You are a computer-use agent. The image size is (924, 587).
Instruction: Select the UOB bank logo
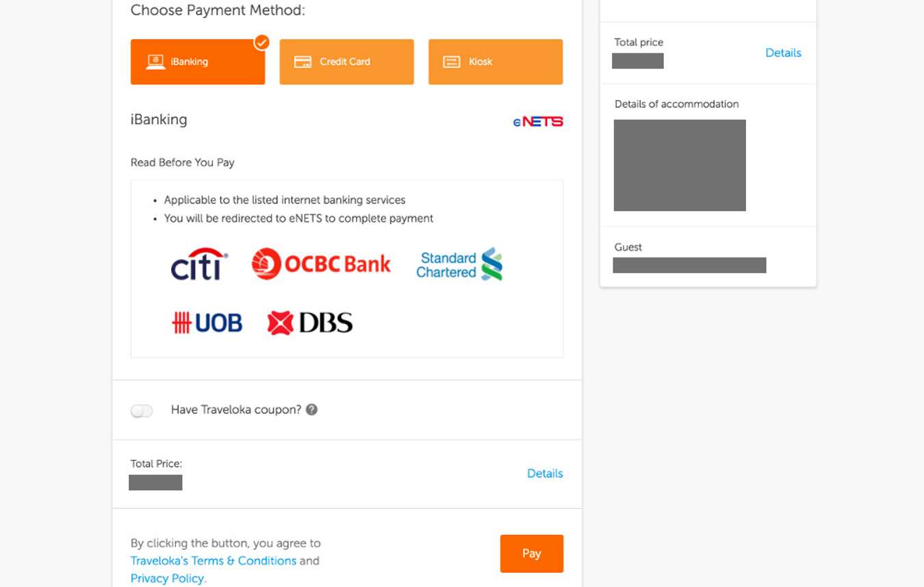(207, 322)
